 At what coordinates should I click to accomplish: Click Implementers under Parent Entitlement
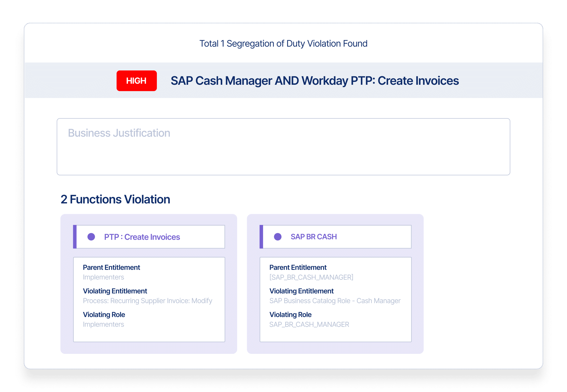(x=103, y=277)
